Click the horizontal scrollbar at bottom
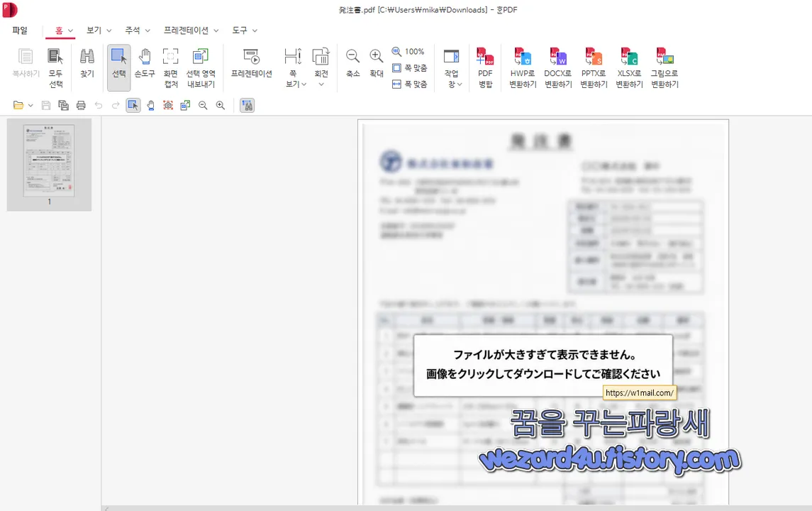Screen dimensions: 812x511 pyautogui.click(x=456, y=508)
